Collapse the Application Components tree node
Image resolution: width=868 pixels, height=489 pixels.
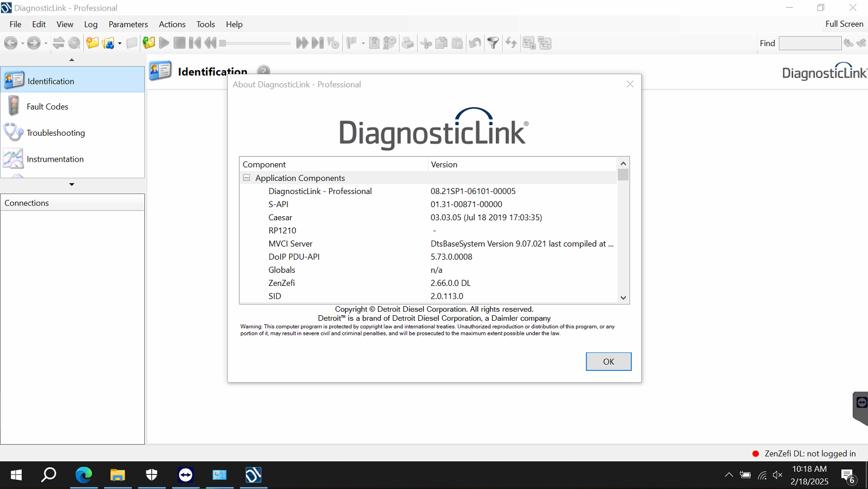[x=246, y=178]
